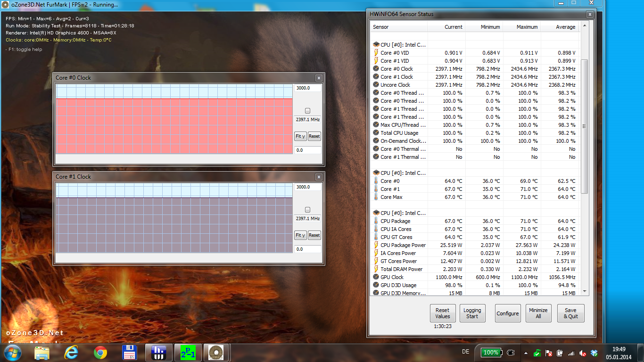Click the IA Cores Power lightning icon

(376, 253)
